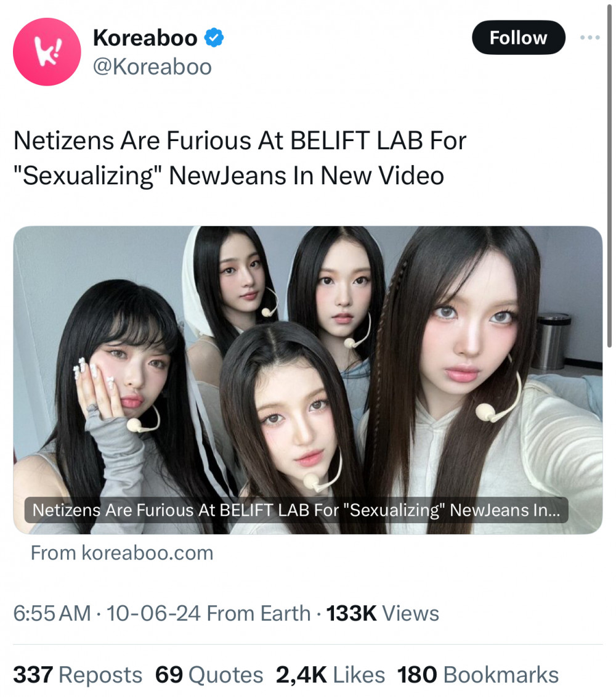Click the tweet headline text about BELIFT LAB

coord(240,158)
